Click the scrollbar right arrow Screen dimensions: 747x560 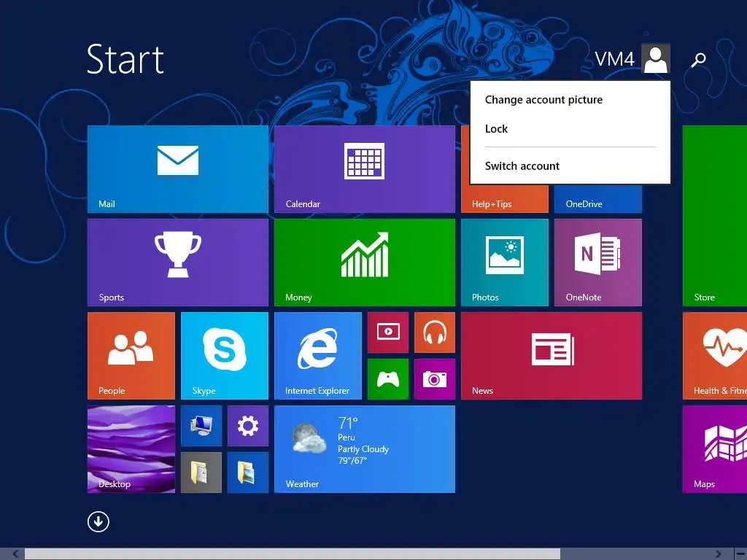tap(718, 554)
